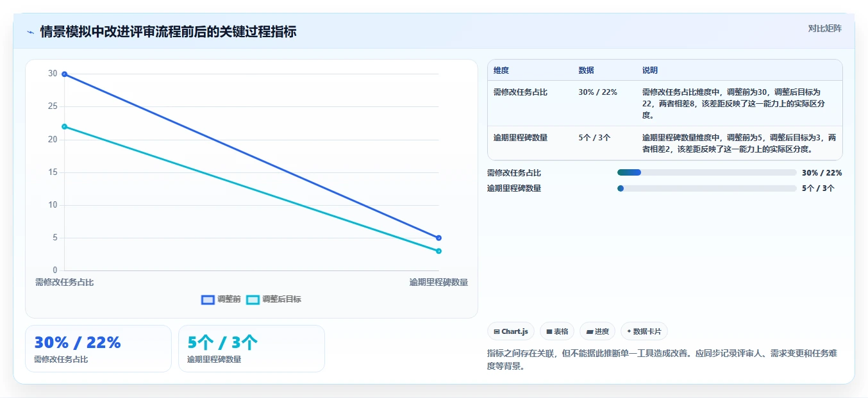Image resolution: width=868 pixels, height=398 pixels.
Task: Click the 需修改任务占比 x-axis label
Action: (x=64, y=282)
